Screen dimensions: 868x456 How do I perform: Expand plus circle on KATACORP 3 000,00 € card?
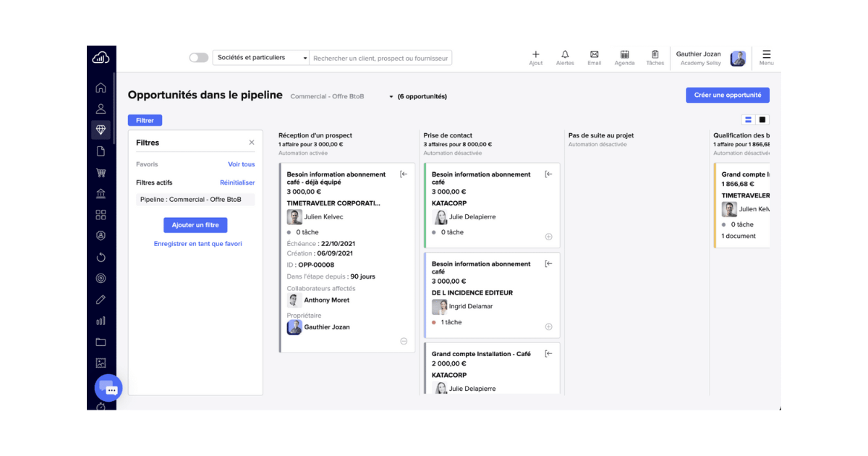[x=548, y=237]
